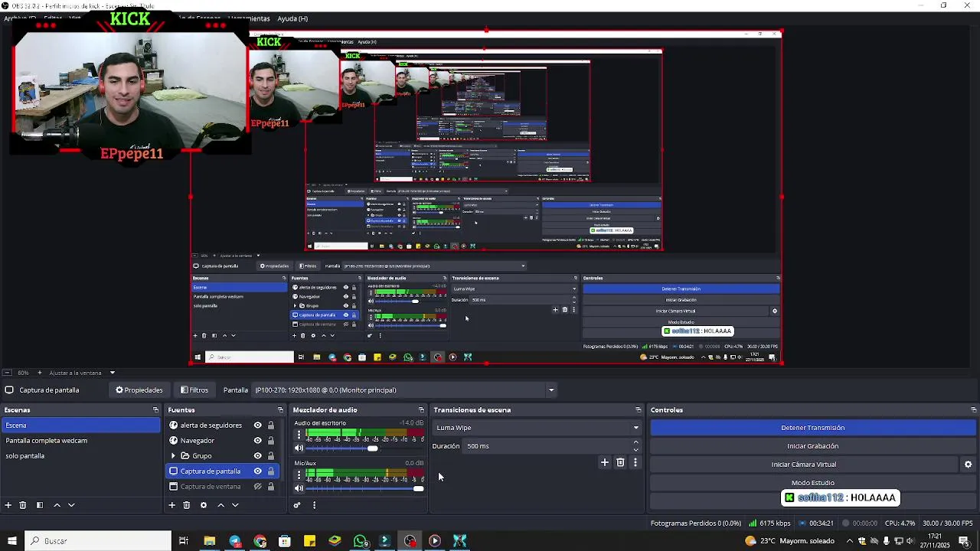The image size is (980, 551).
Task: Open the Ayuda (H) menu
Action: 292,18
